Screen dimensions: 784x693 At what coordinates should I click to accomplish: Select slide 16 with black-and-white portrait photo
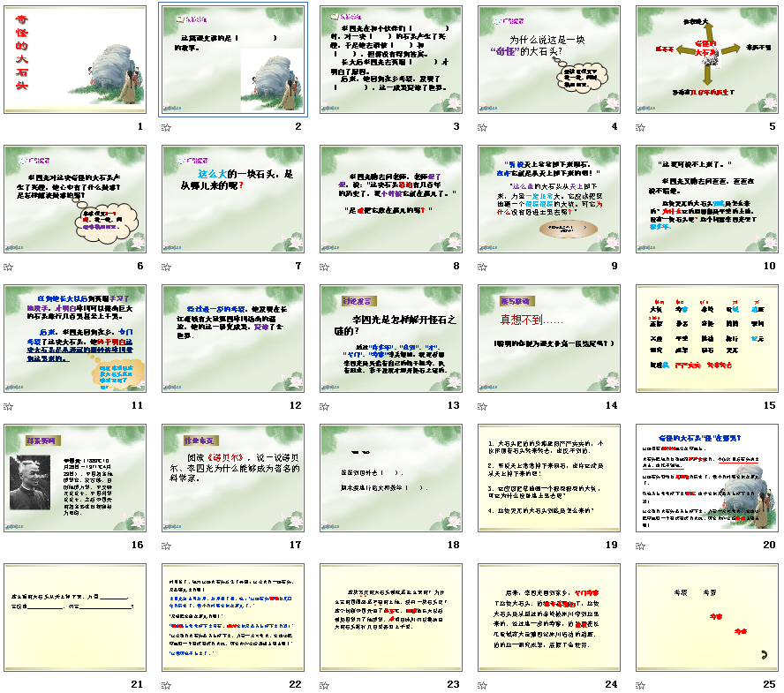pyautogui.click(x=76, y=478)
